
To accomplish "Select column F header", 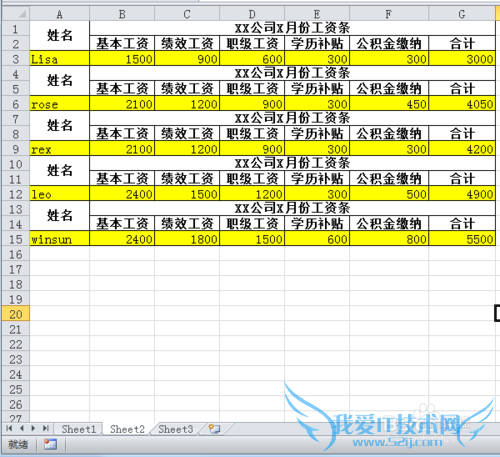I will (389, 14).
